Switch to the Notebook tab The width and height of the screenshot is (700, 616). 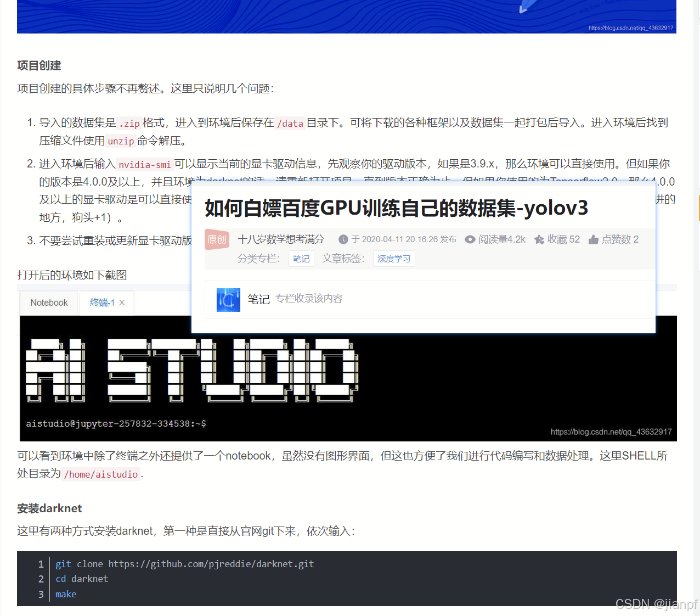[49, 303]
